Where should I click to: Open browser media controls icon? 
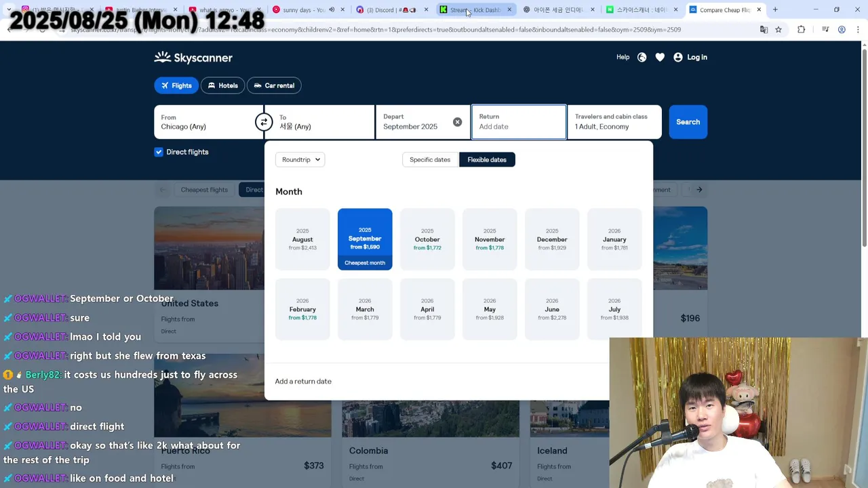(x=825, y=30)
